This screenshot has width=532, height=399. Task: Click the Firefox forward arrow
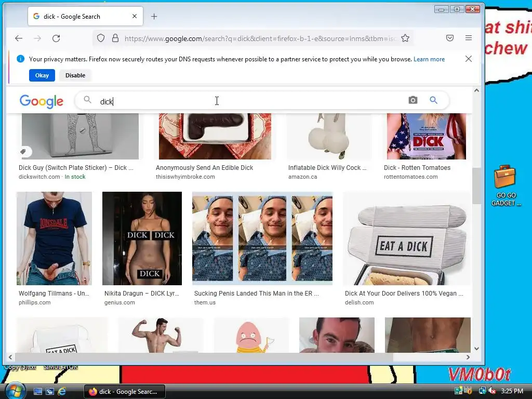pos(37,38)
